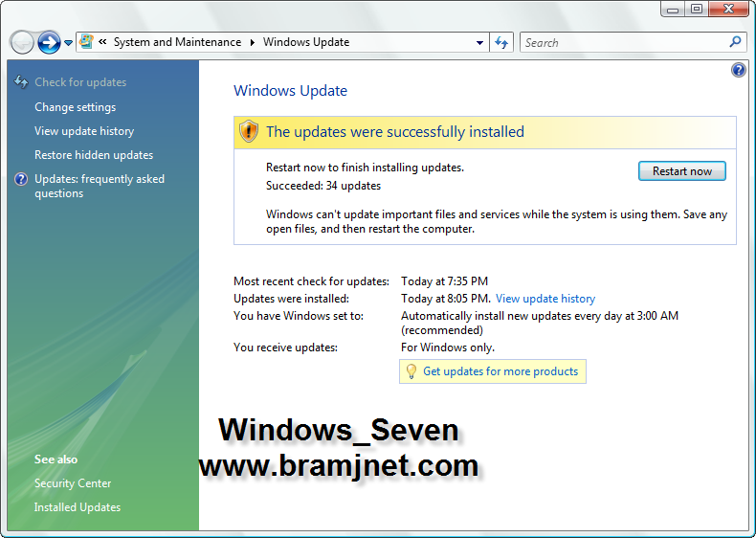Screen dimensions: 756x538
Task: Click the Back navigation arrow button
Action: tap(22, 43)
